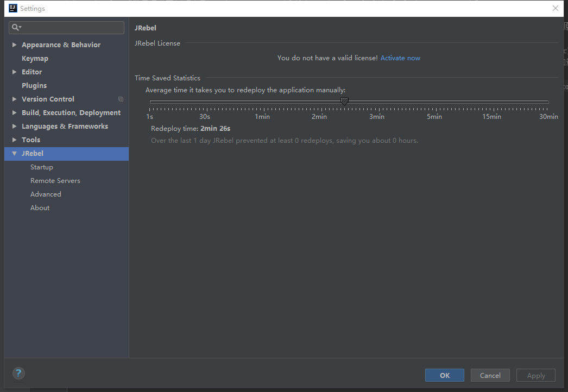Screen dimensions: 568x392
Task: Click the Apply button
Action: click(x=536, y=375)
